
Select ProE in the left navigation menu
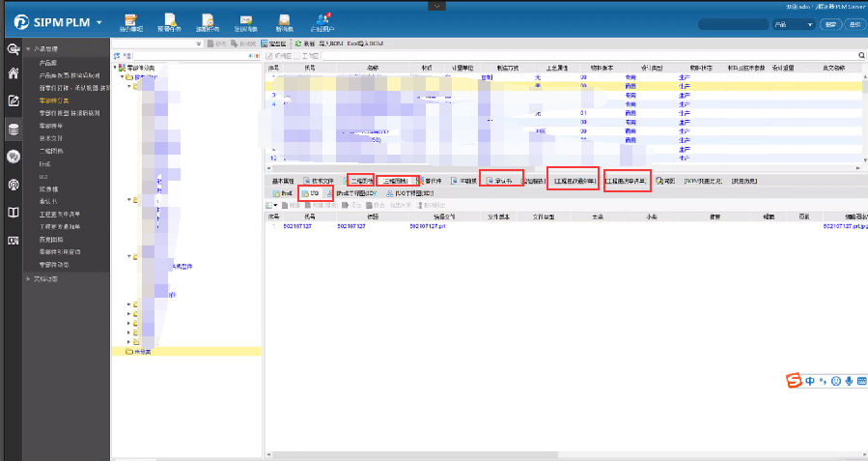pos(44,164)
